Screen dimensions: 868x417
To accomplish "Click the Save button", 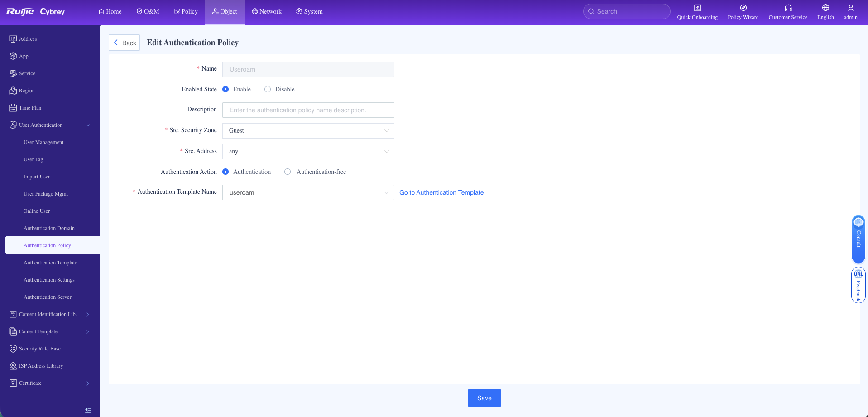I will point(484,398).
